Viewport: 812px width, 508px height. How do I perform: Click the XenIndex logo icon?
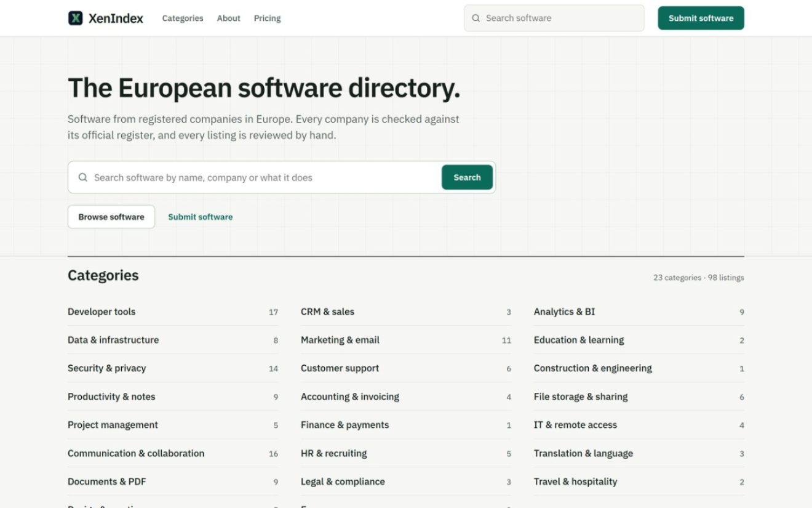click(x=75, y=18)
